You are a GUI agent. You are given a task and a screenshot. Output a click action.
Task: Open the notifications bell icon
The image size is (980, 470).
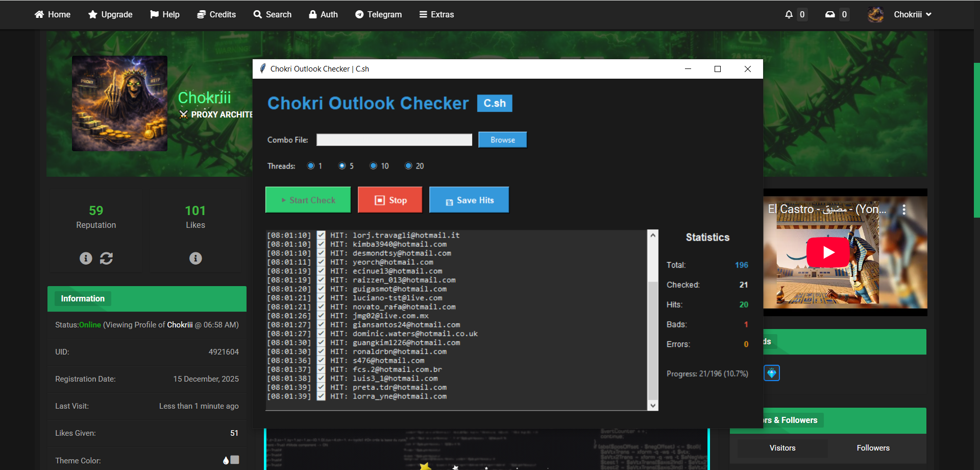789,14
